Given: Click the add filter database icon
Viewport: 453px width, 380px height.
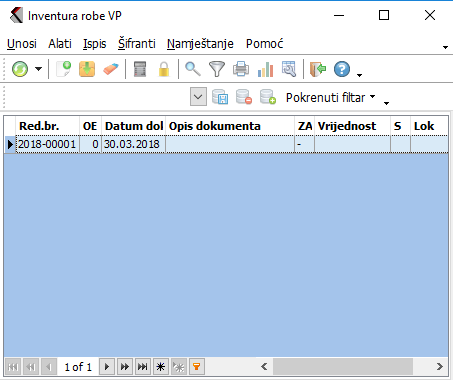Looking at the screenshot, I should pyautogui.click(x=268, y=97).
